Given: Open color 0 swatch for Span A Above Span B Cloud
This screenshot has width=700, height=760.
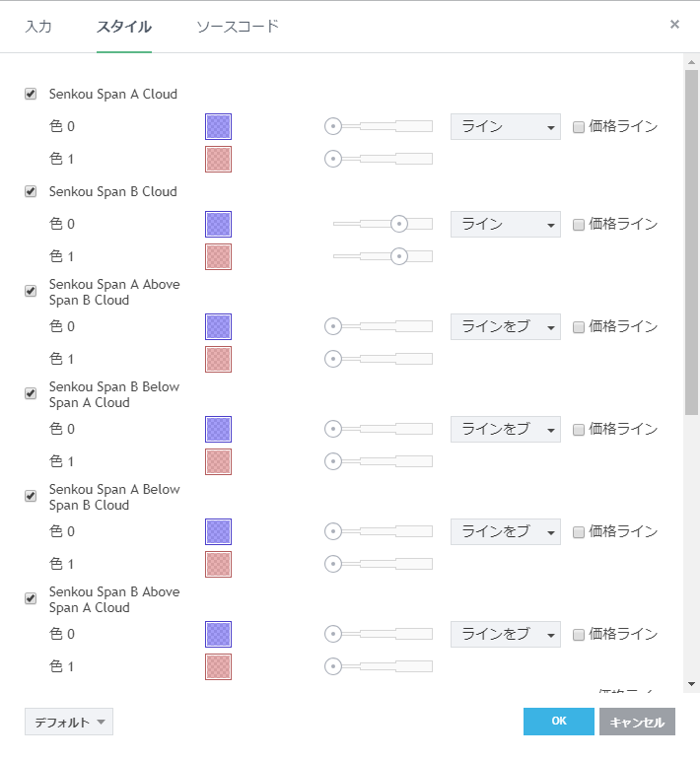Looking at the screenshot, I should 218,326.
